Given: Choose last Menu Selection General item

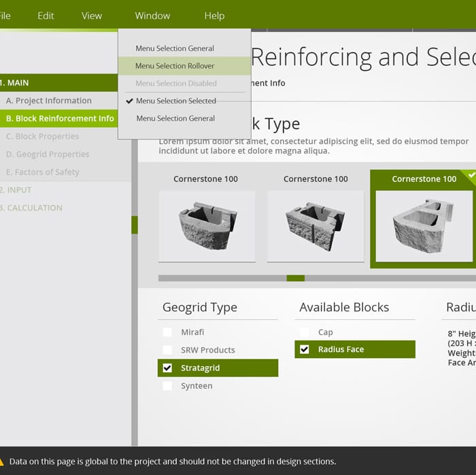Looking at the screenshot, I should point(184,118).
